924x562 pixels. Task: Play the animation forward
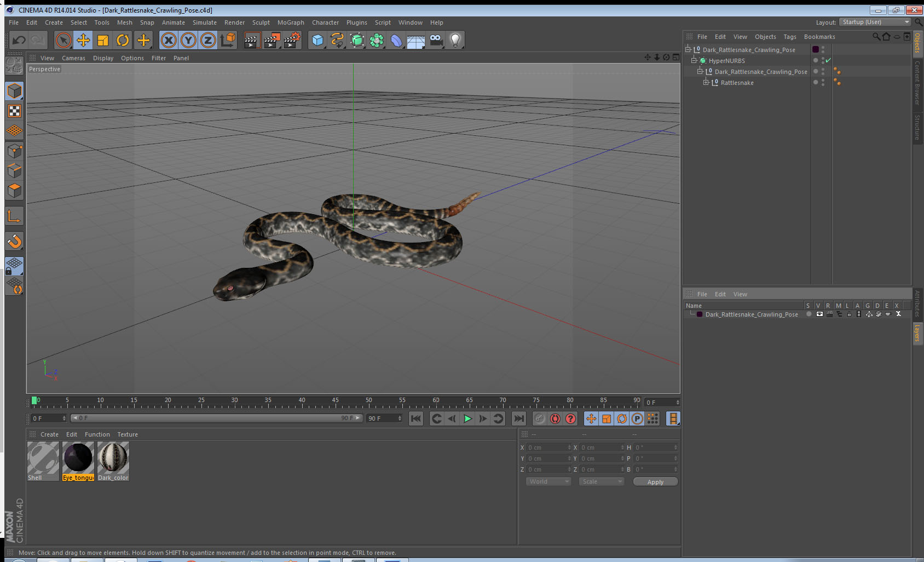coord(467,418)
